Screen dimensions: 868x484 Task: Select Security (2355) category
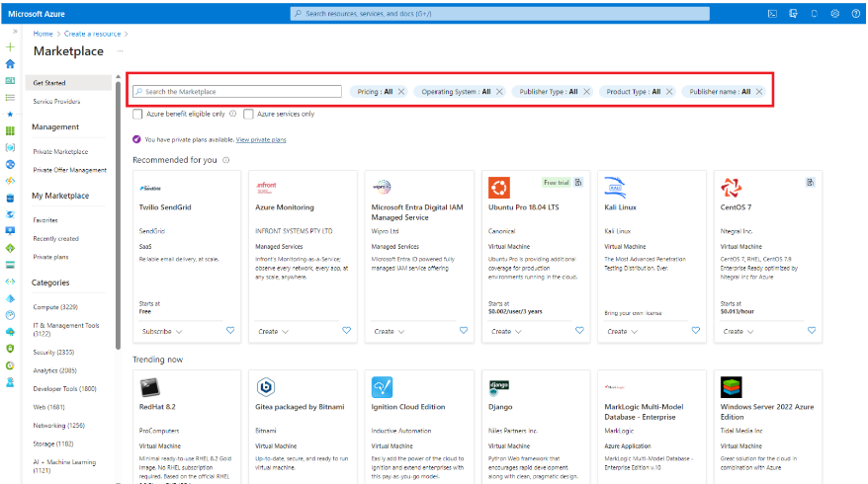coord(53,352)
